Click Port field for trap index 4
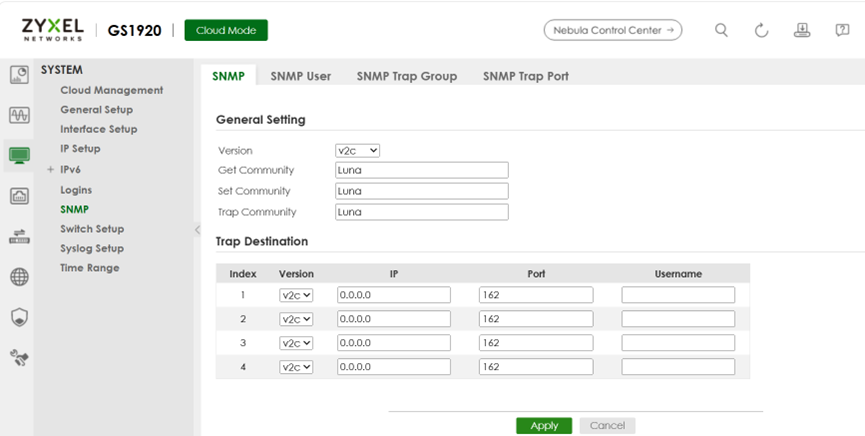The width and height of the screenshot is (865, 436). pos(536,366)
